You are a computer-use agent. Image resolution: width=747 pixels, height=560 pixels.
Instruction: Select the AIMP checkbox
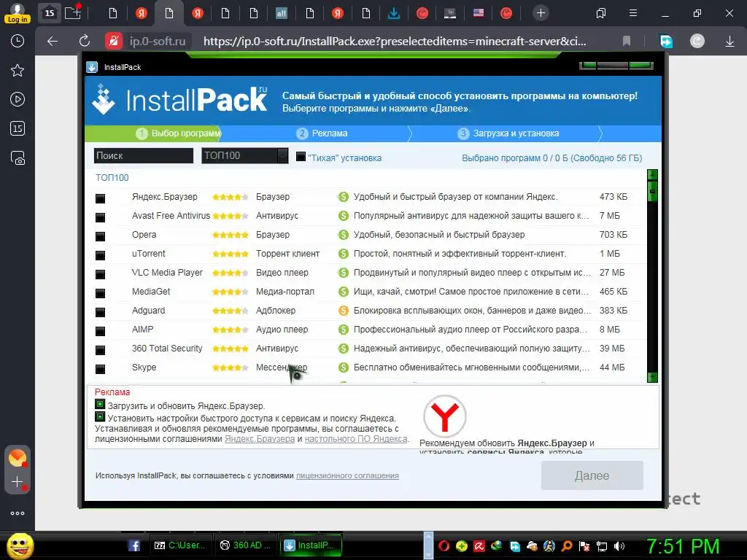click(100, 331)
